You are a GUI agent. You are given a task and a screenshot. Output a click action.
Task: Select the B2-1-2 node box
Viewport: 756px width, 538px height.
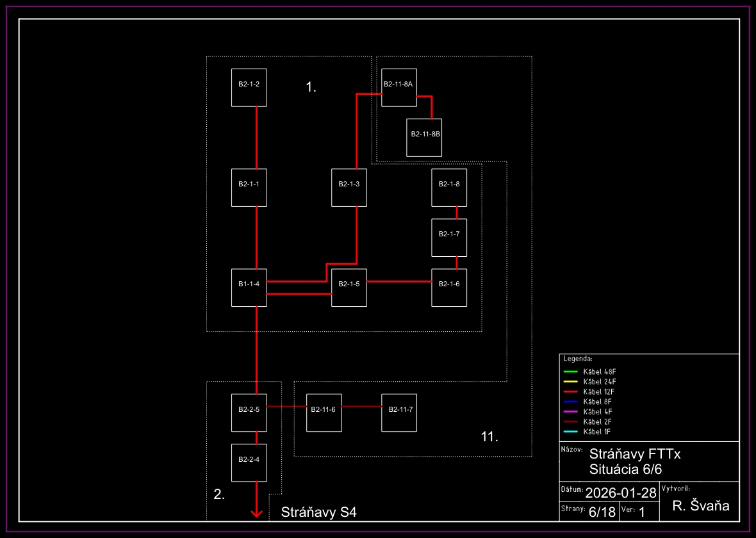pos(249,88)
